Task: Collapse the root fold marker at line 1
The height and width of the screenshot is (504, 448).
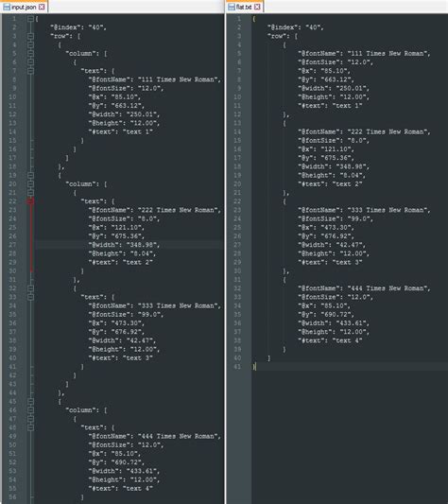Action: click(30, 19)
